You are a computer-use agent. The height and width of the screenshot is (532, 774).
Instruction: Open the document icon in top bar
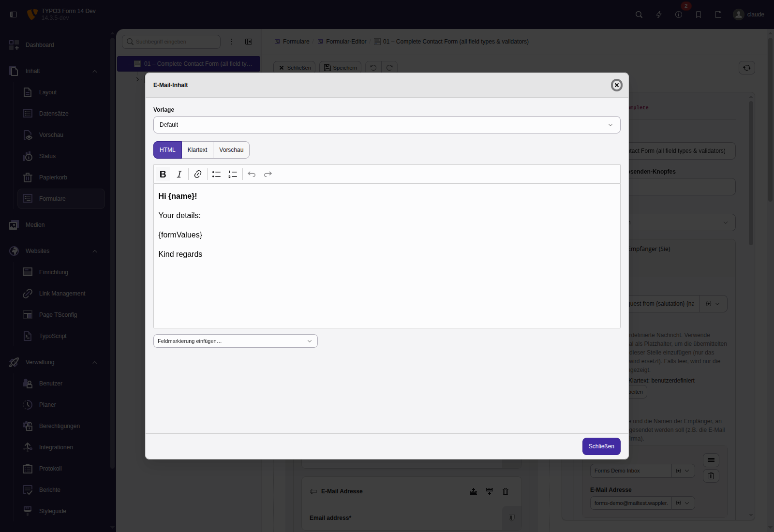pos(718,15)
